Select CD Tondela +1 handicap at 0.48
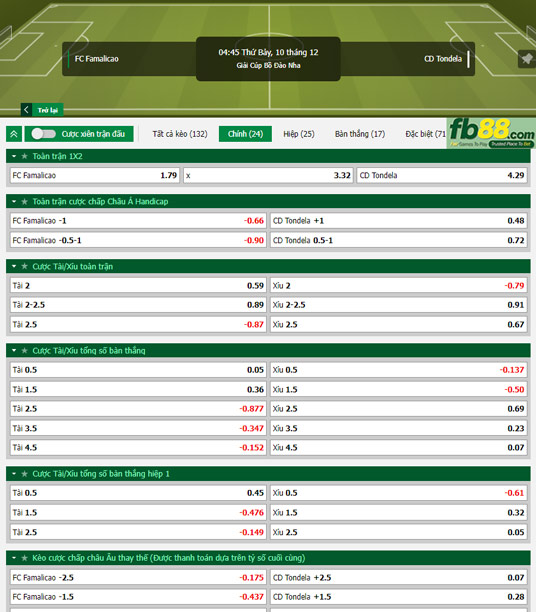 click(x=398, y=221)
